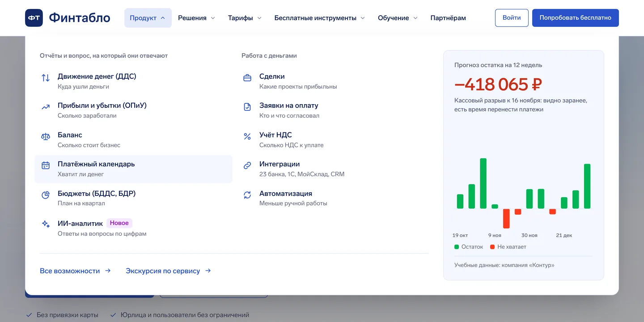The image size is (644, 322).
Task: Open Бюджеты (БДДС, БДР)
Action: 133,198
